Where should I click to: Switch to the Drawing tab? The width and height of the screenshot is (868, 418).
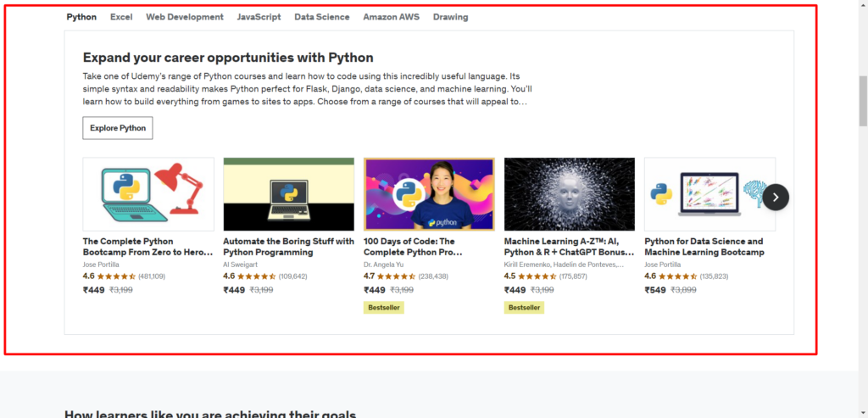451,17
